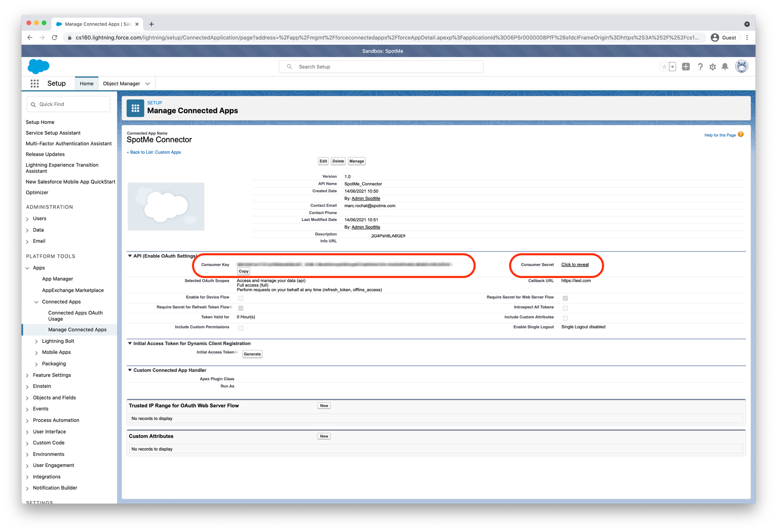Open the help question mark icon
Screen dimensions: 777x532
[x=700, y=67]
